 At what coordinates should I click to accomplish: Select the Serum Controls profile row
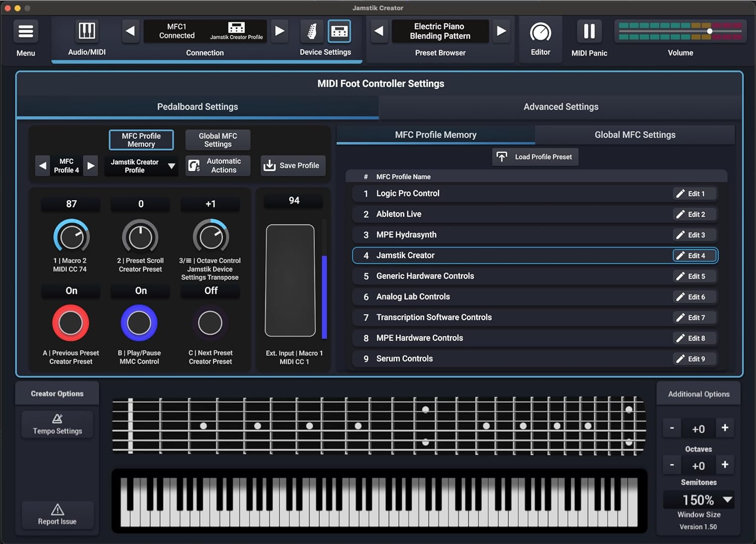point(504,358)
